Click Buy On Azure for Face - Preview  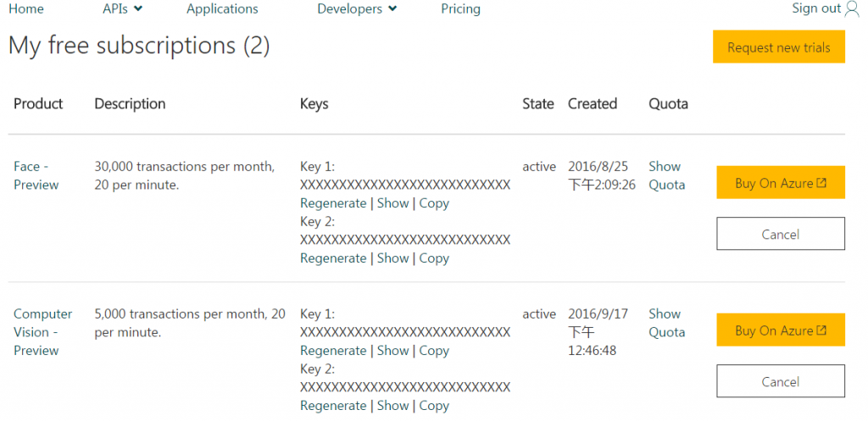pos(781,182)
